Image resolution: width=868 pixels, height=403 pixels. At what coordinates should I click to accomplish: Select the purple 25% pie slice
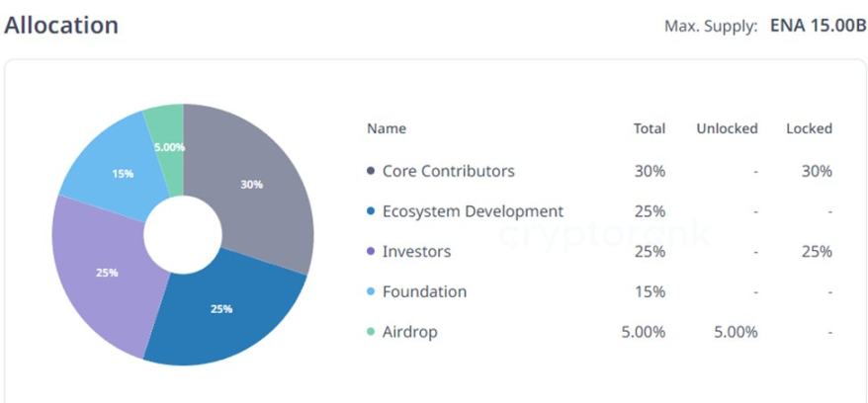pyautogui.click(x=102, y=272)
